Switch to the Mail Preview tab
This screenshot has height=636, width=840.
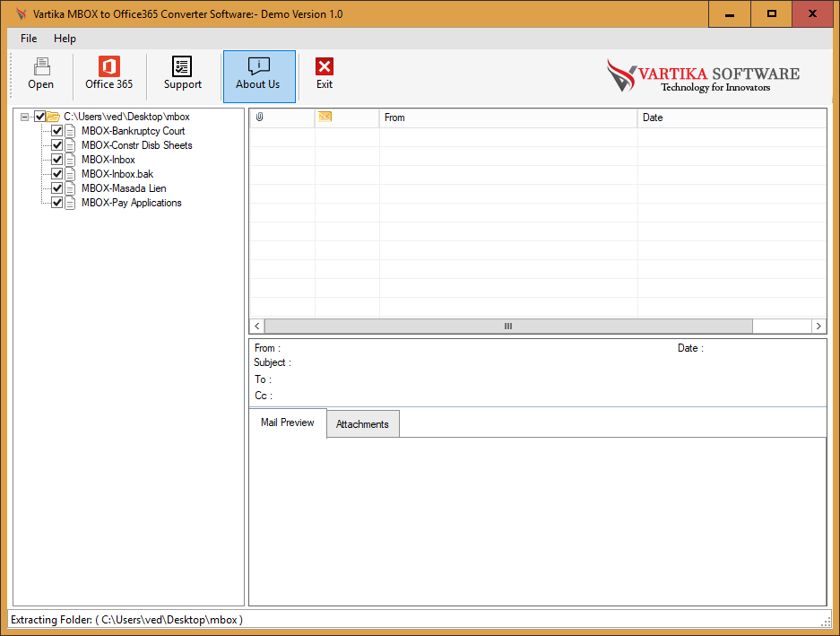click(288, 423)
